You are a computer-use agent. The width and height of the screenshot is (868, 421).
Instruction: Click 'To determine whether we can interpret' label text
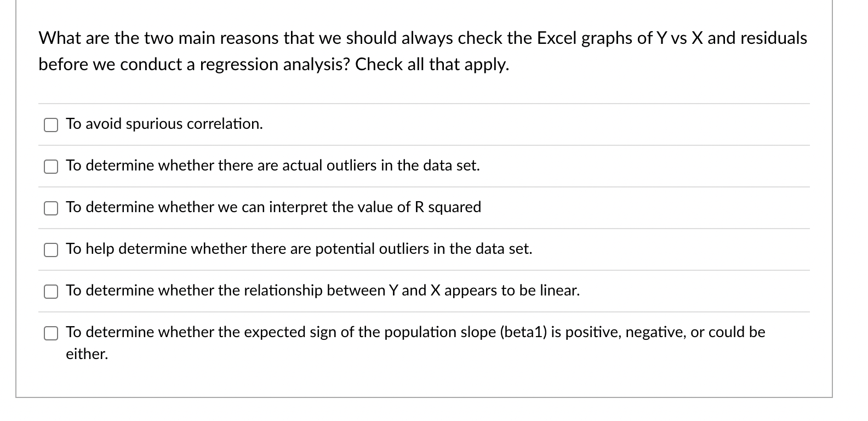point(273,207)
